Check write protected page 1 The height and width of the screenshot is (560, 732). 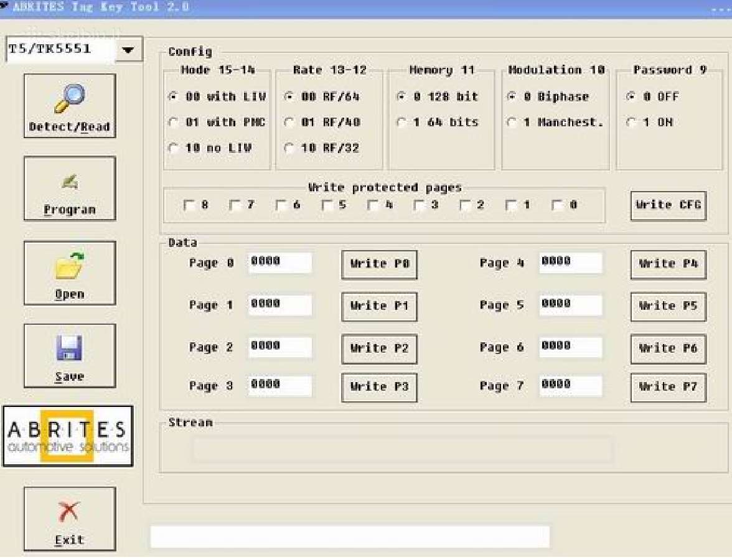click(511, 205)
